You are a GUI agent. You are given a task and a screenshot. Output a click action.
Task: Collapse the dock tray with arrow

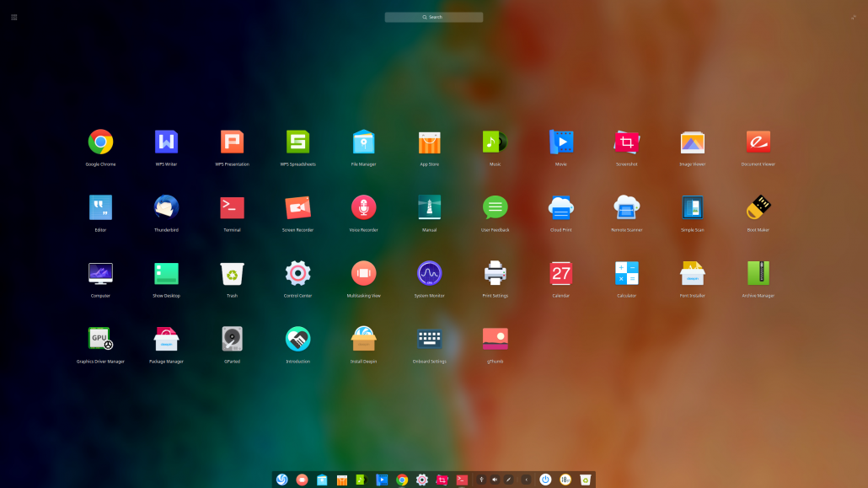pos(527,480)
